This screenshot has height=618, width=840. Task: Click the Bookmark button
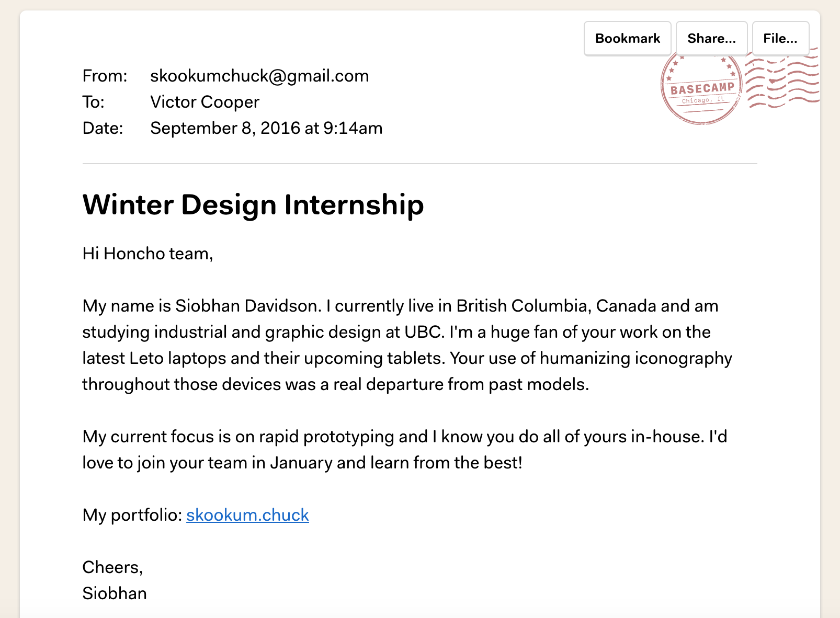(x=627, y=38)
